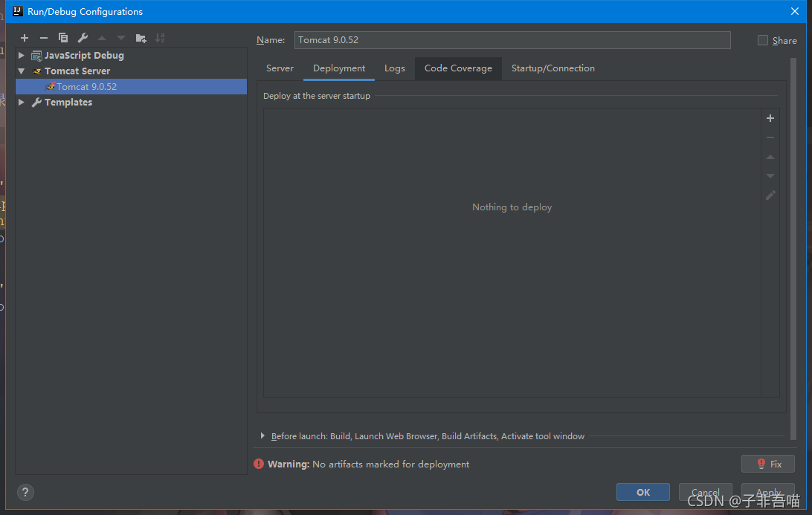Confirm with the OK button
812x515 pixels.
point(642,492)
